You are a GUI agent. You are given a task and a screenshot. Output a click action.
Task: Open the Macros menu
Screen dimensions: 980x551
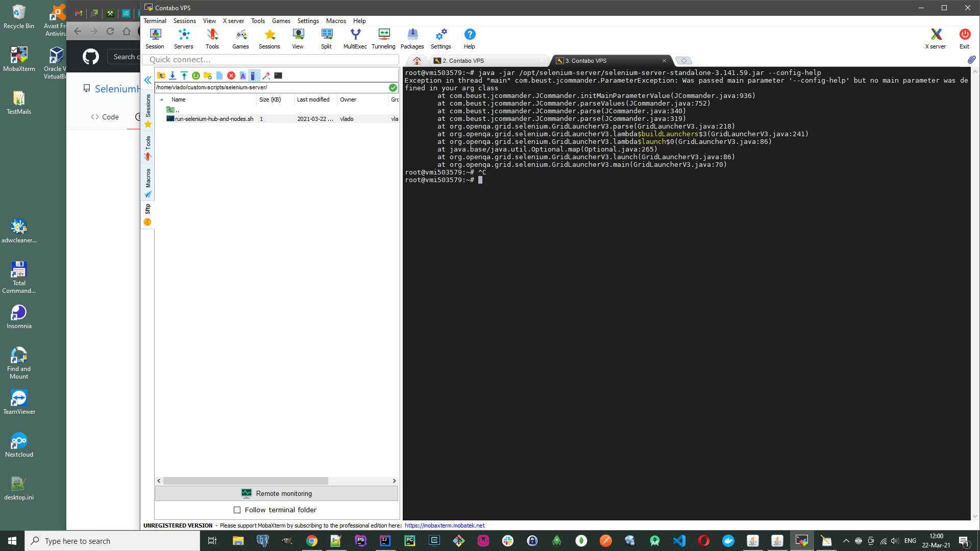[x=336, y=21]
